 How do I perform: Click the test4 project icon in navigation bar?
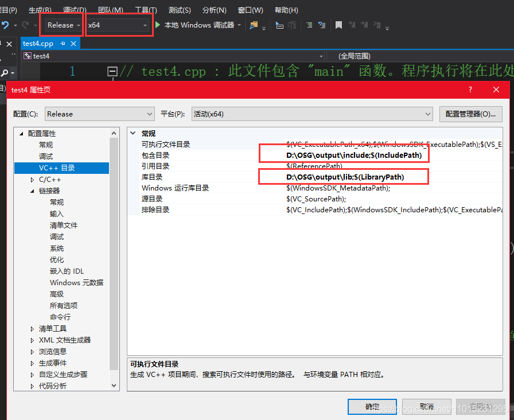[28, 56]
